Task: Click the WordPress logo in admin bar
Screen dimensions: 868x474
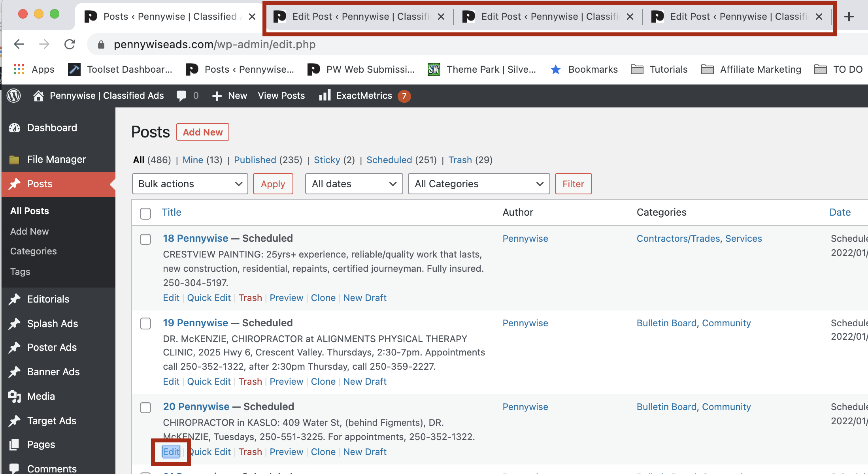Action: pyautogui.click(x=14, y=96)
